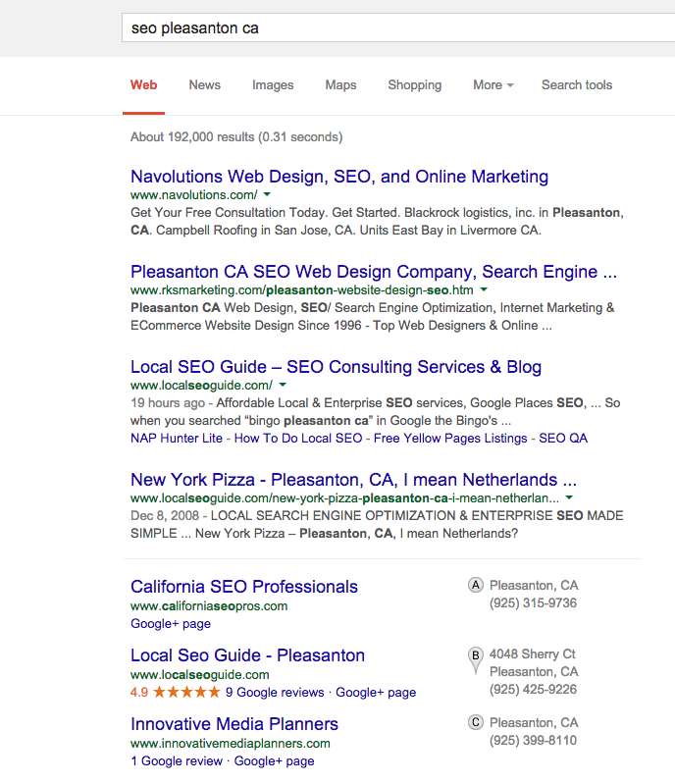Screen dimensions: 675x784
Task: Click phone number (925) 399-8110
Action: point(533,741)
